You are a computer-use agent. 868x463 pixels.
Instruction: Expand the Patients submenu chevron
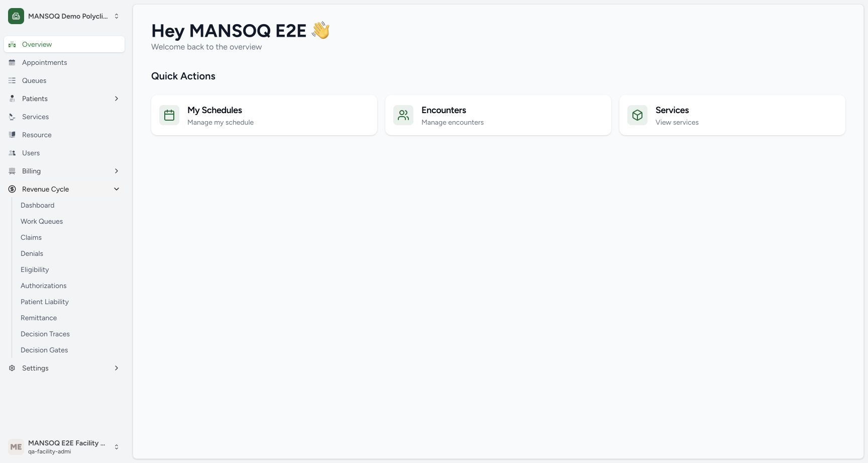(117, 99)
